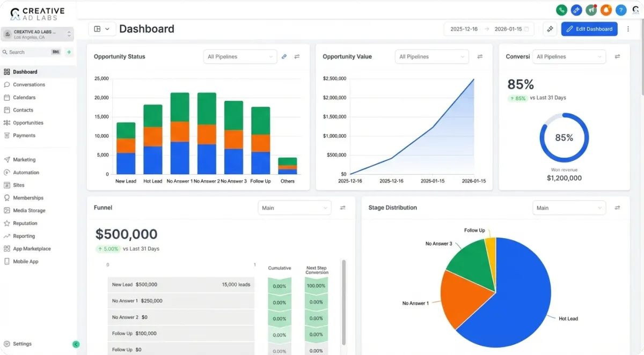This screenshot has height=355, width=644.
Task: Click the green phone call icon
Action: point(562,10)
